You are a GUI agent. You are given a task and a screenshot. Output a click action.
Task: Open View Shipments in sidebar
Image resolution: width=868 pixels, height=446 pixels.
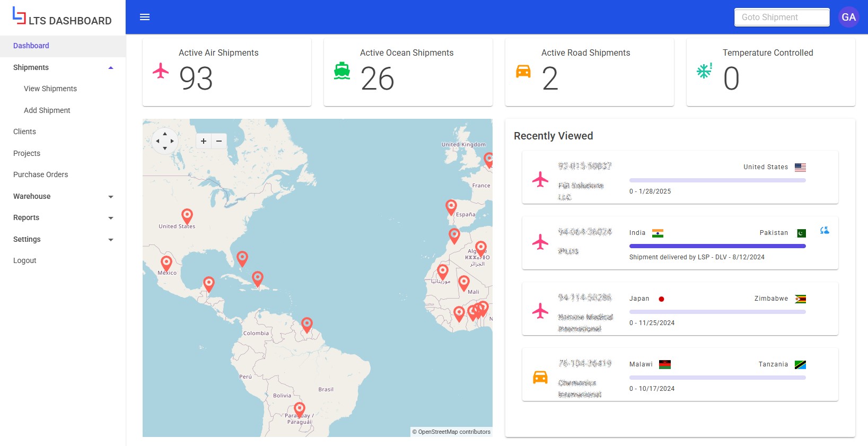coord(50,89)
